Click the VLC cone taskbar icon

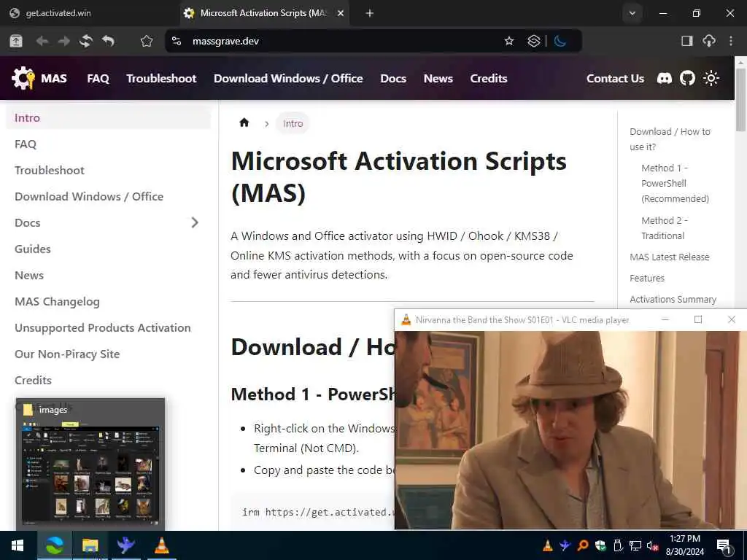point(161,545)
